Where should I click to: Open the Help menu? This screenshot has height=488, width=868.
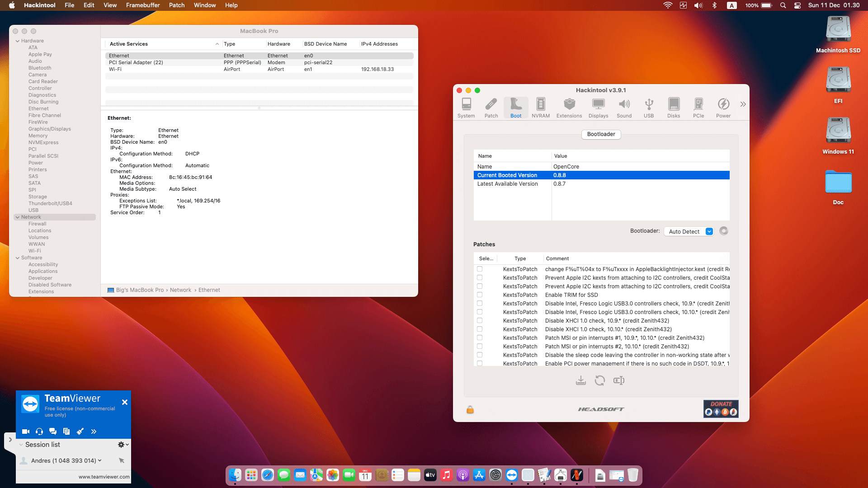pos(231,5)
